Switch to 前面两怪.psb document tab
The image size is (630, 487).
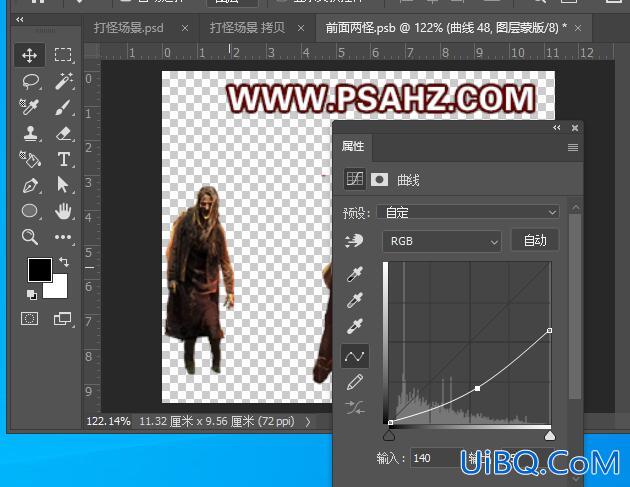[x=446, y=28]
